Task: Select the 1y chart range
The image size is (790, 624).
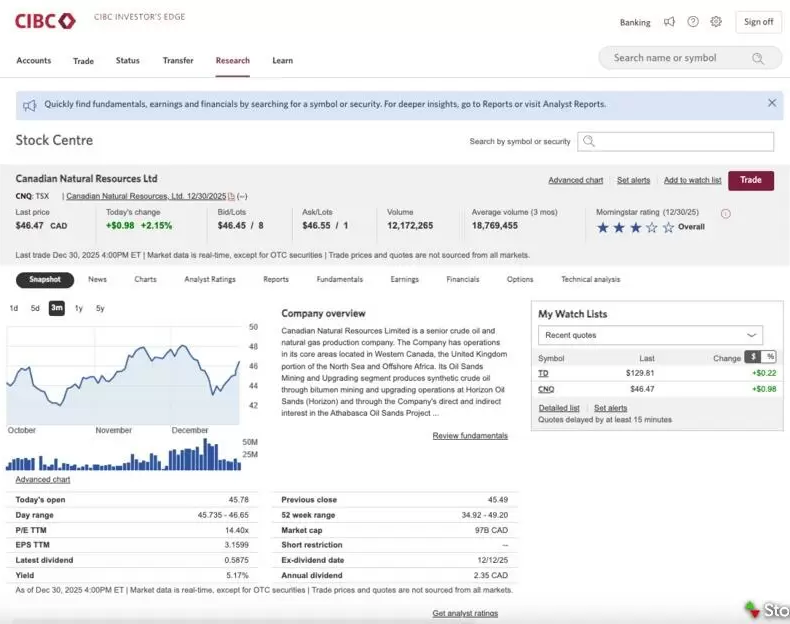Action: (x=79, y=308)
